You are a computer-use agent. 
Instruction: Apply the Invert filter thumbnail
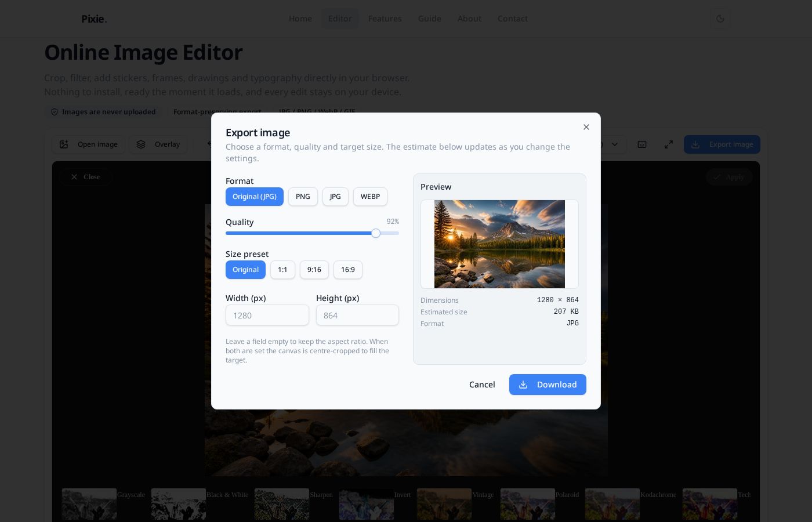point(367,504)
